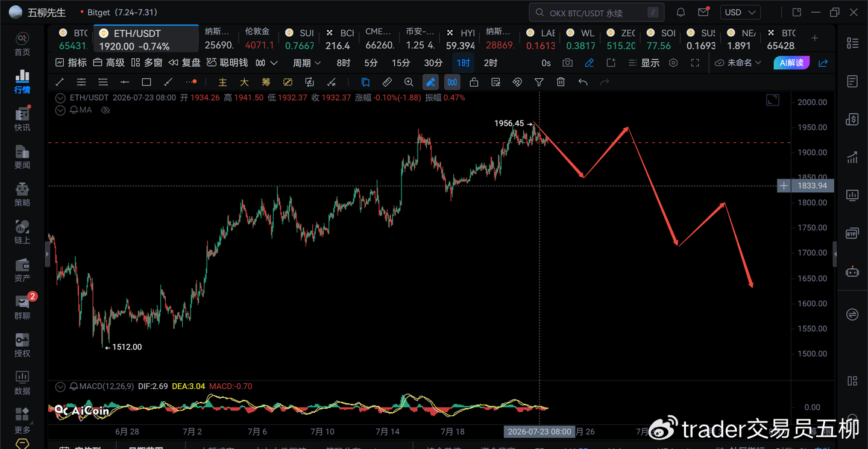
Task: Click the undo arrow in drawing toolbar
Action: (x=583, y=82)
